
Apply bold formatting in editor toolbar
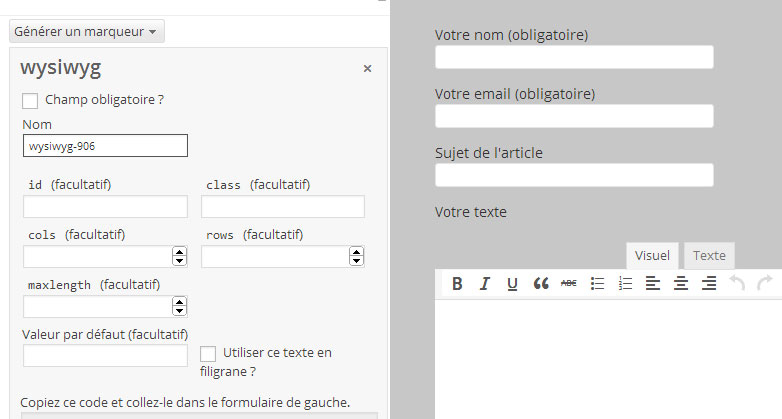pos(457,284)
